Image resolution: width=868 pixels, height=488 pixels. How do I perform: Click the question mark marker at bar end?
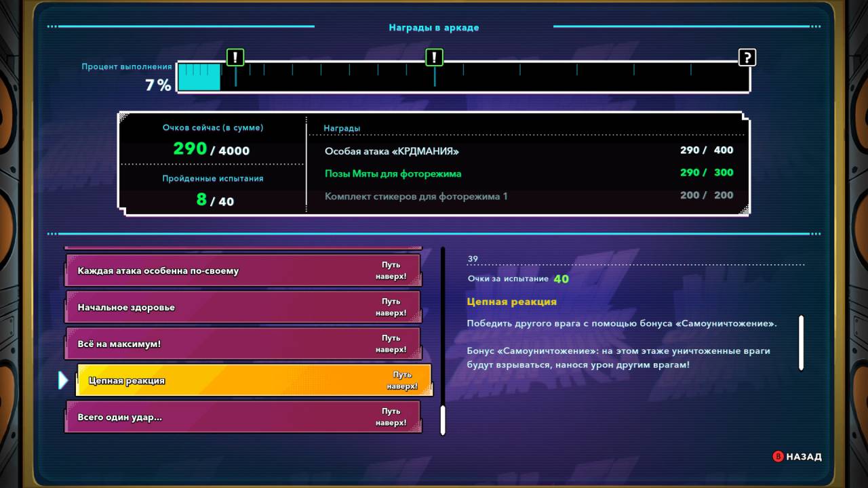(x=747, y=58)
